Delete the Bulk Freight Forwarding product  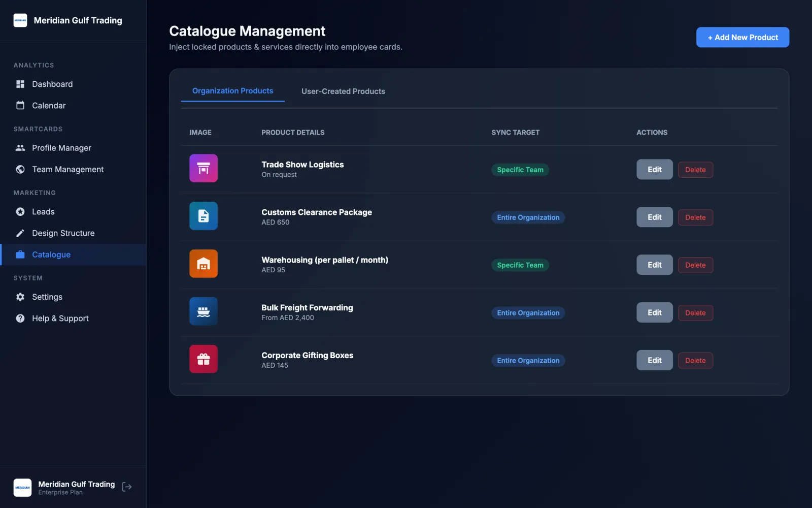[695, 313]
